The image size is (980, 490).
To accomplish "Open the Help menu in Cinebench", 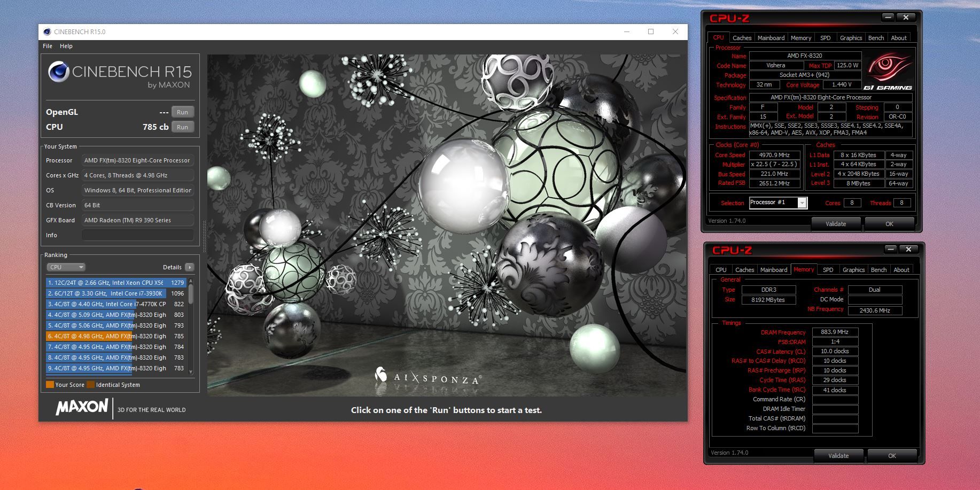I will (x=66, y=46).
